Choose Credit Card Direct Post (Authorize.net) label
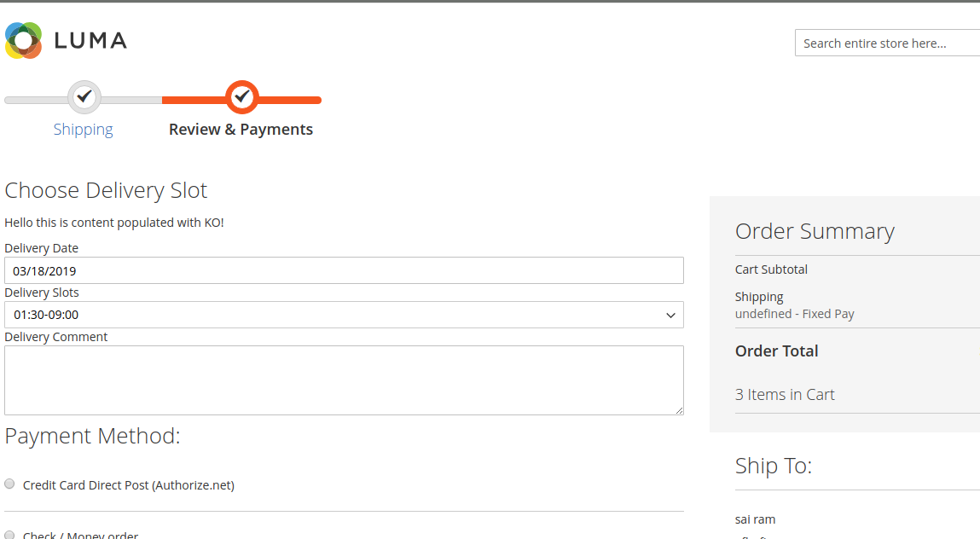 point(129,485)
